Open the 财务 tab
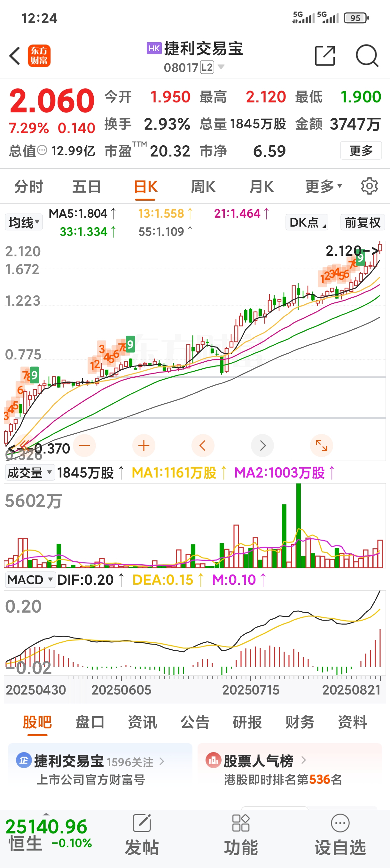Screen dimensions: 390x868 pyautogui.click(x=300, y=722)
